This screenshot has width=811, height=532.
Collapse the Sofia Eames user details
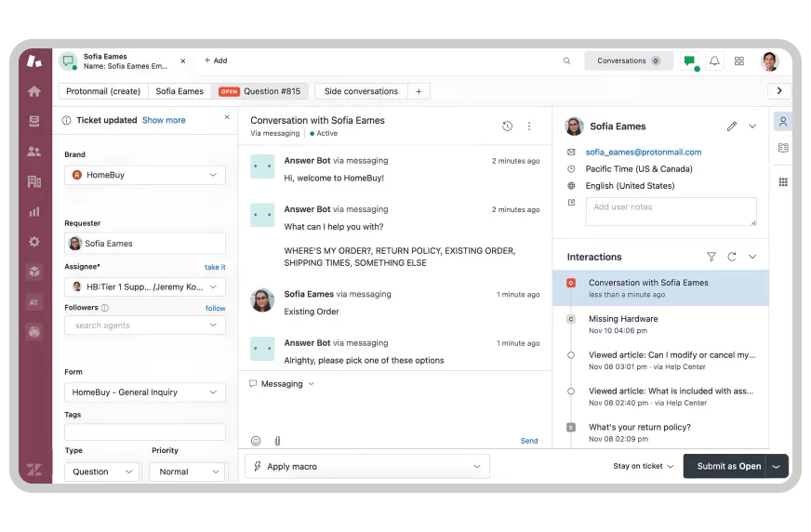pos(752,126)
